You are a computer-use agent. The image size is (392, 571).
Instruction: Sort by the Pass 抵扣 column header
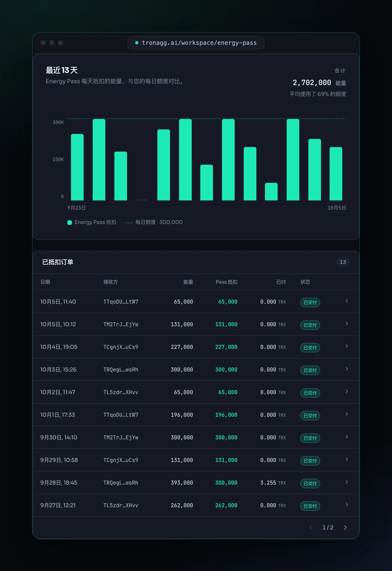click(227, 282)
